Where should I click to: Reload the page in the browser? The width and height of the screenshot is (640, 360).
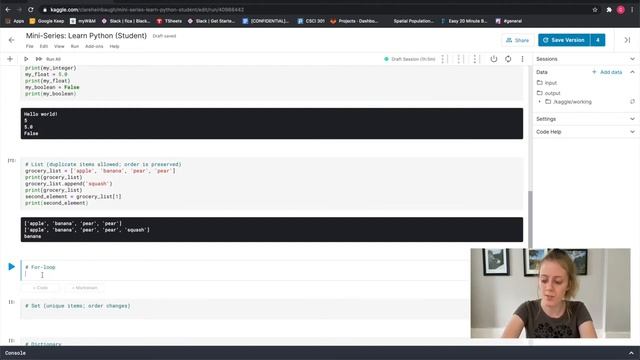[31, 9]
